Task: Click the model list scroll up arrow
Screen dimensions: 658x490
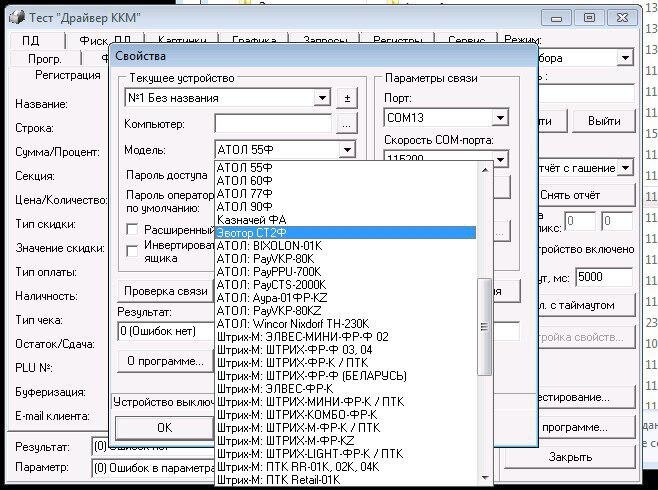Action: point(485,169)
